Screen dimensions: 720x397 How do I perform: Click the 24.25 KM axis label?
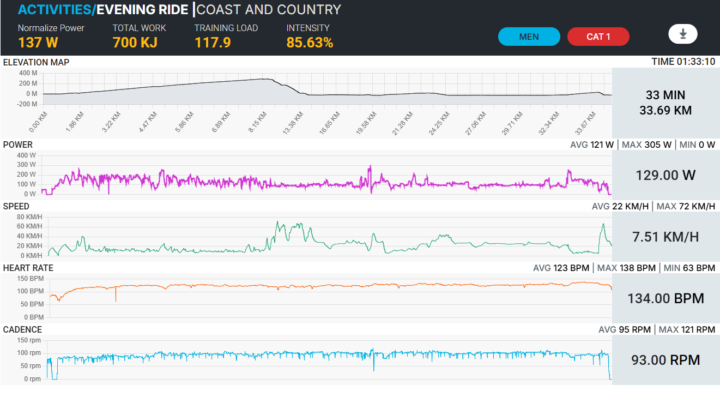point(439,123)
